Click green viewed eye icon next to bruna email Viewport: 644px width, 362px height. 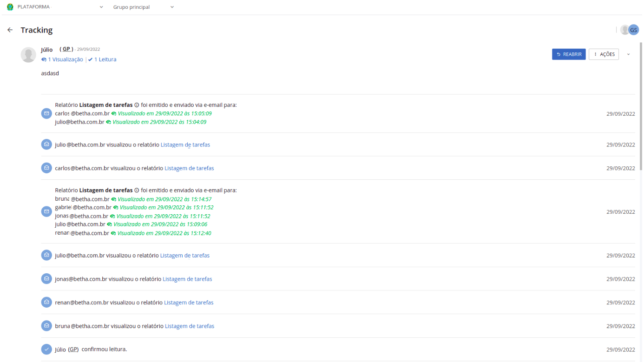(x=114, y=199)
